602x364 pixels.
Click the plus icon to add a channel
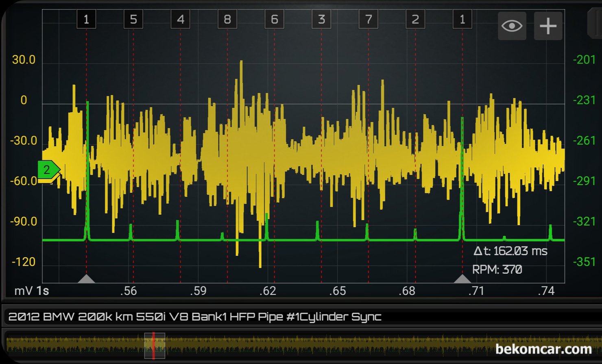tap(548, 26)
